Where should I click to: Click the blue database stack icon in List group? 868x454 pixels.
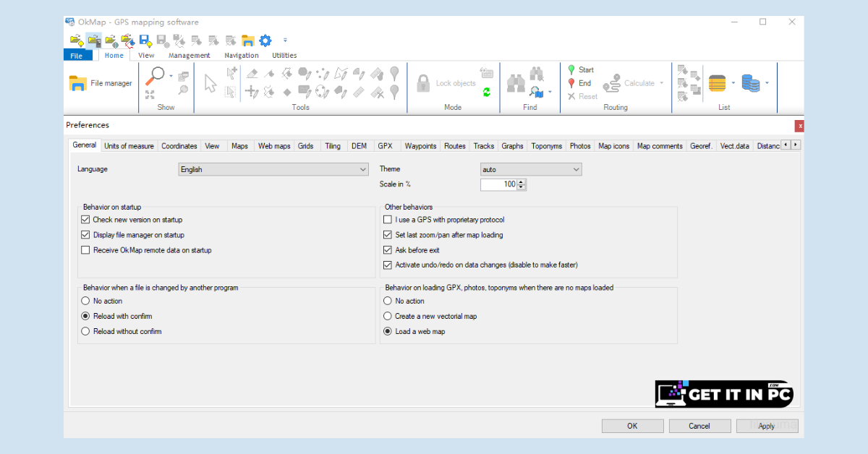click(x=751, y=83)
